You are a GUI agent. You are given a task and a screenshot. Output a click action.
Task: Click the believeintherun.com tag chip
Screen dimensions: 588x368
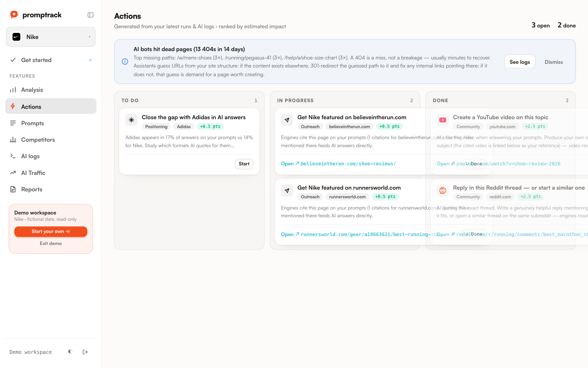point(349,126)
